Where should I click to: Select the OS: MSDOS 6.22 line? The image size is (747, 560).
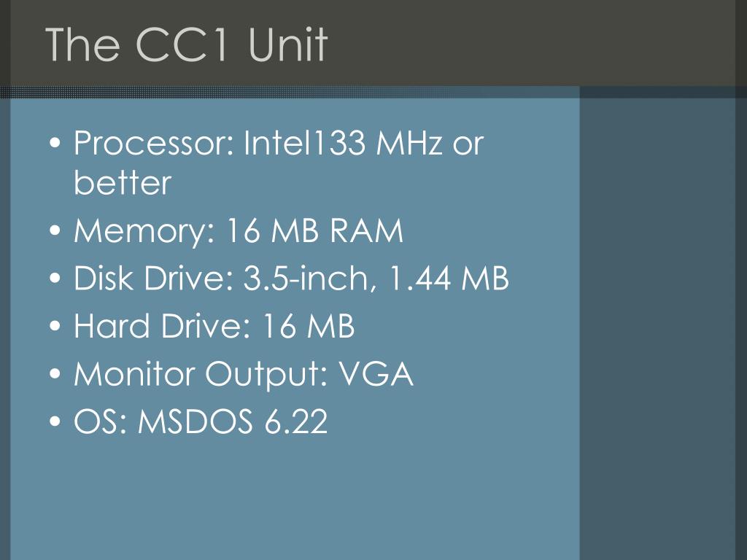201,421
